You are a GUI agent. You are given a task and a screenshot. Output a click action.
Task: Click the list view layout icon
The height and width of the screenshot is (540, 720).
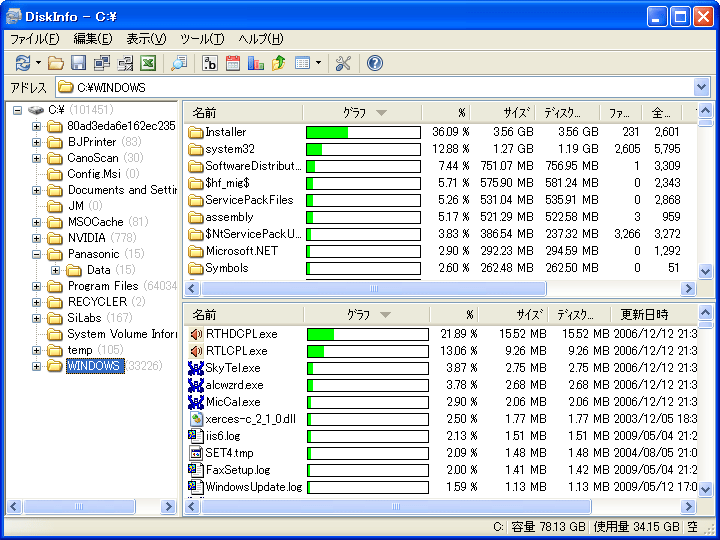click(302, 63)
